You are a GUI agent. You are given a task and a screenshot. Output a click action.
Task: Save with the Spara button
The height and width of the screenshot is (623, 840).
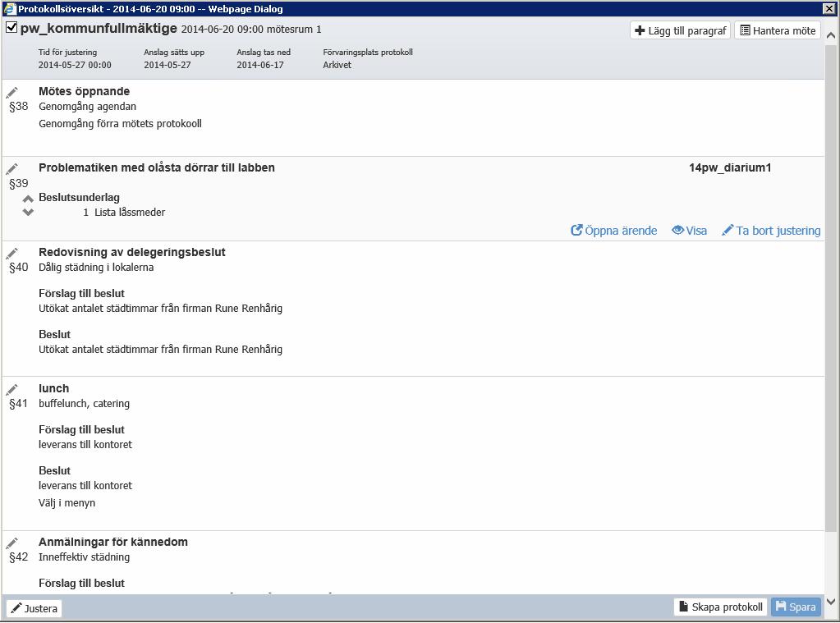796,607
